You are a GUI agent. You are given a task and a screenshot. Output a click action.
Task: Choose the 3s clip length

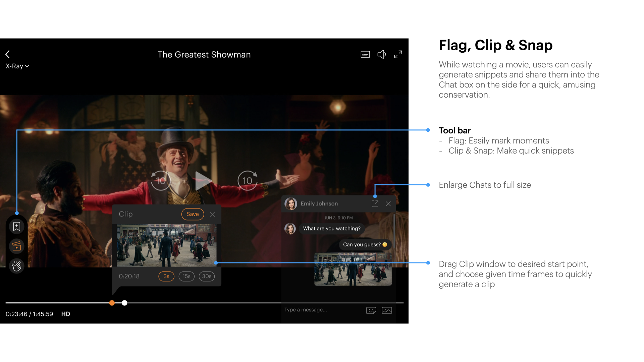(166, 276)
